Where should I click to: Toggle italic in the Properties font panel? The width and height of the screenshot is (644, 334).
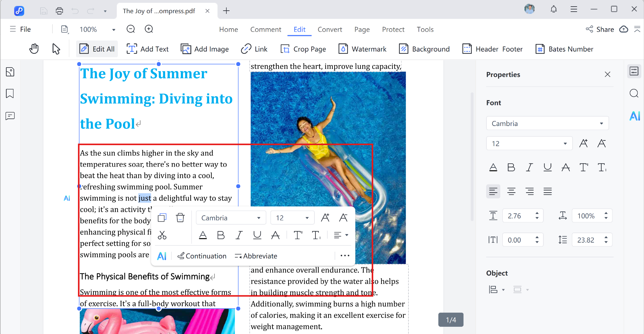tap(529, 167)
